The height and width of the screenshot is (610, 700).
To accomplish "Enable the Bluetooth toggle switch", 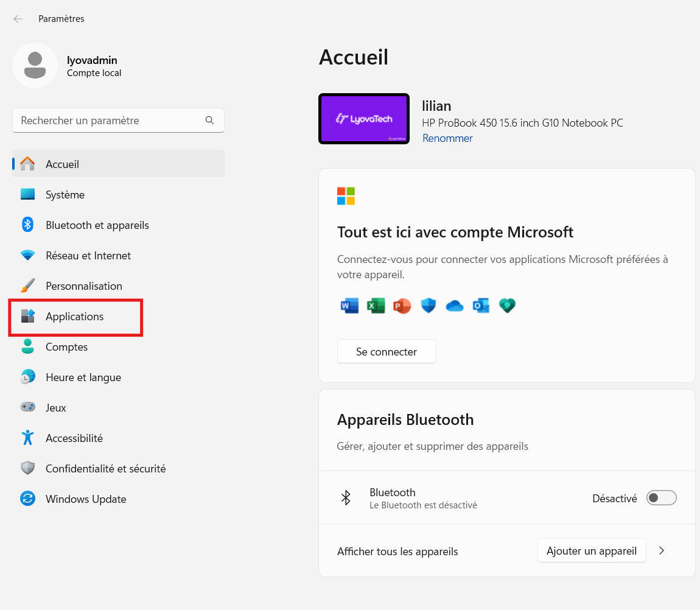I will click(x=661, y=498).
